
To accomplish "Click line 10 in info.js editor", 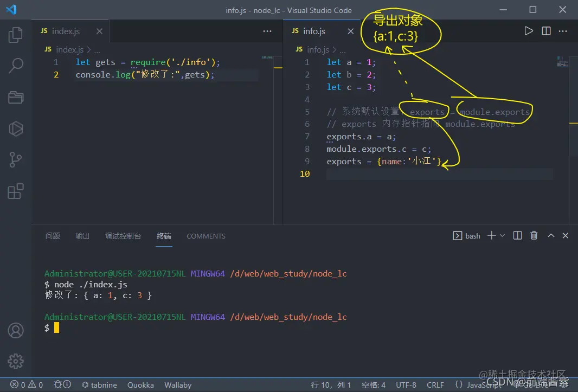I will tap(439, 173).
